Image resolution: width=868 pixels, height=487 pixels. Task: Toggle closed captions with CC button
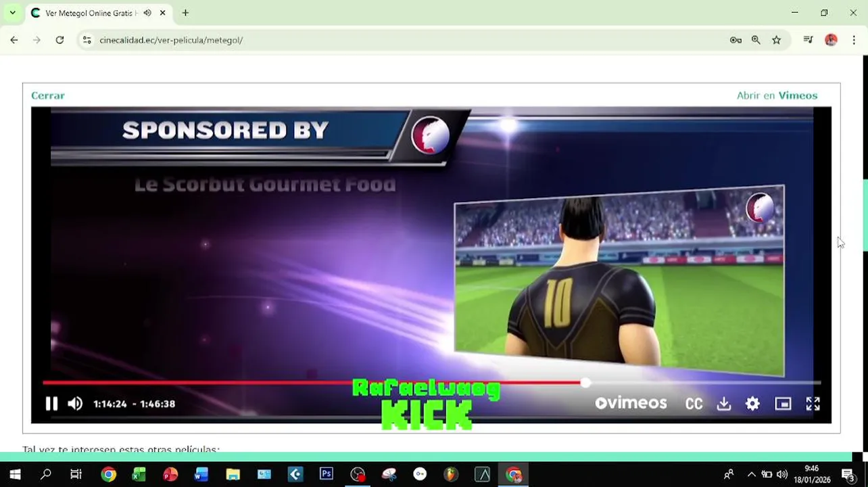coord(694,404)
